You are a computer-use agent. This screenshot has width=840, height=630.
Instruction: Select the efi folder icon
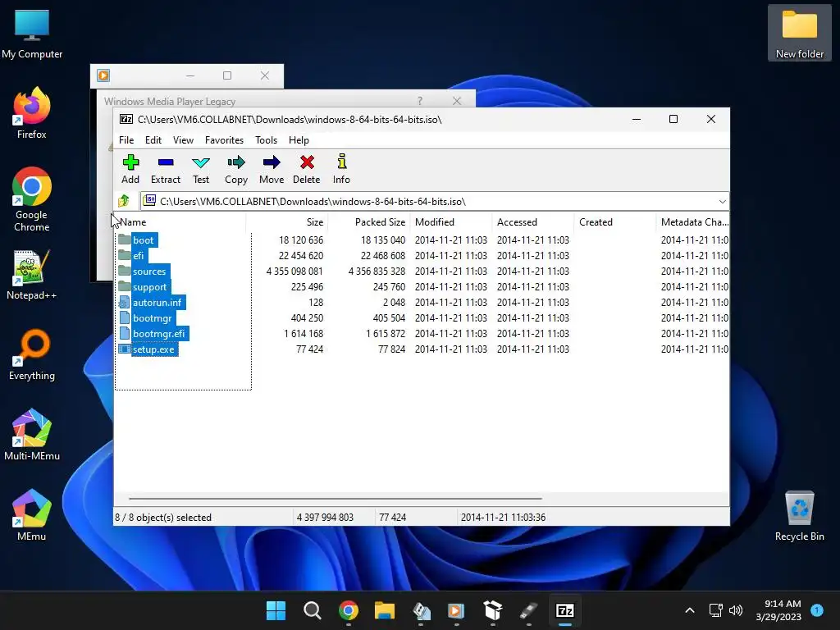pyautogui.click(x=125, y=255)
